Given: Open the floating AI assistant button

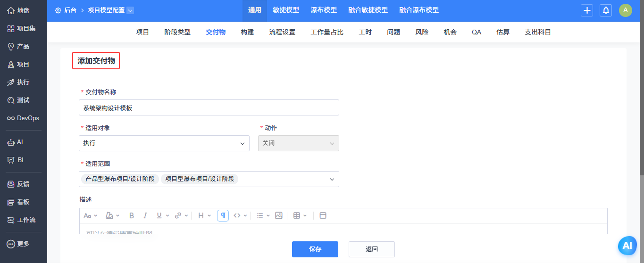Looking at the screenshot, I should (x=627, y=246).
